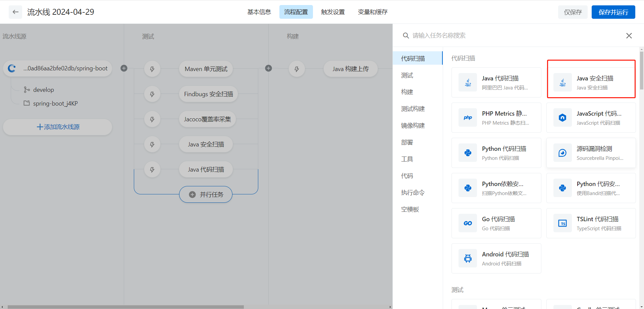Open the spring-boot pipeline source
Viewport: 644px width, 309px height.
coord(58,68)
